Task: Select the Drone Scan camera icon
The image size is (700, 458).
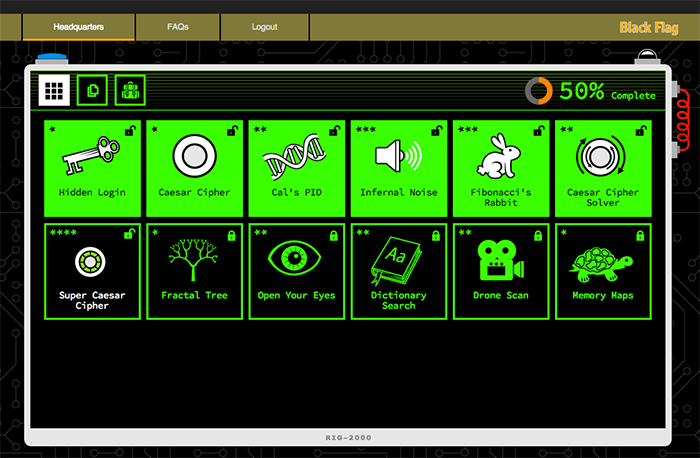Action: pyautogui.click(x=500, y=260)
